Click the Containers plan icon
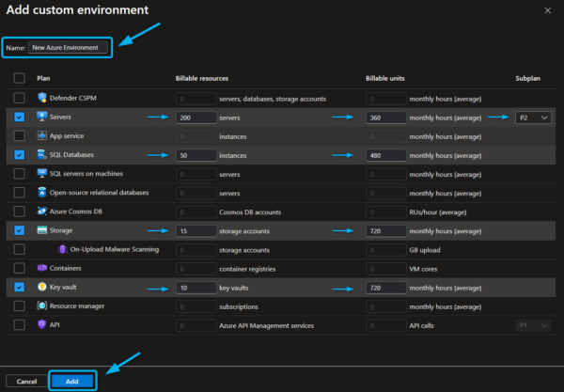 (42, 268)
